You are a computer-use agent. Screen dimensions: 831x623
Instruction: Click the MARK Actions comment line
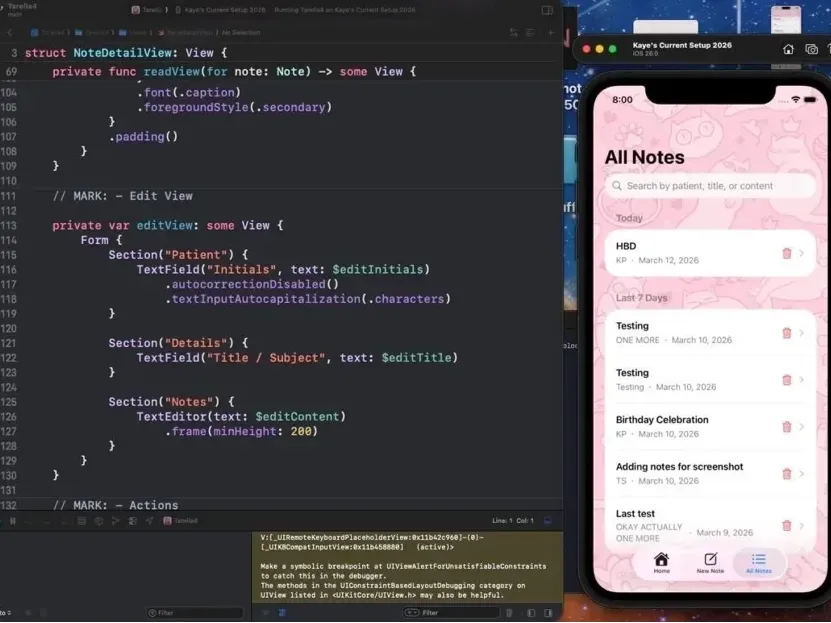115,505
